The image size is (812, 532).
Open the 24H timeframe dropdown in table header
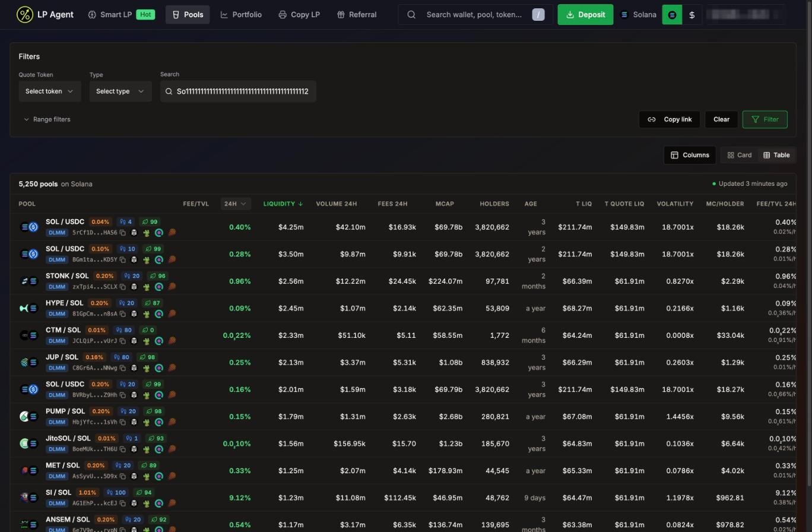point(236,204)
